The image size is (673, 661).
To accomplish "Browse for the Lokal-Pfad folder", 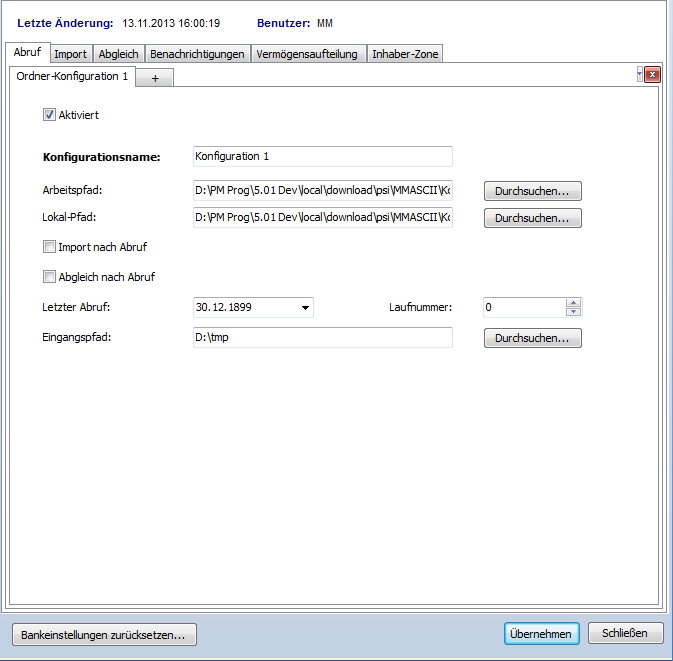I will [532, 218].
